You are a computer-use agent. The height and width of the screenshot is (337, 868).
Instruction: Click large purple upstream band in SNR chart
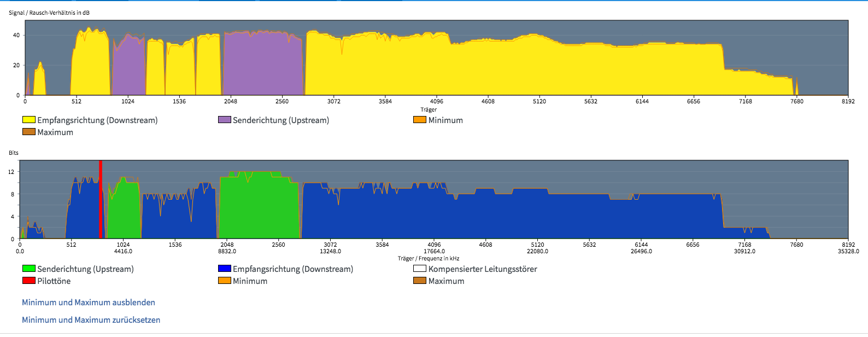pyautogui.click(x=263, y=63)
